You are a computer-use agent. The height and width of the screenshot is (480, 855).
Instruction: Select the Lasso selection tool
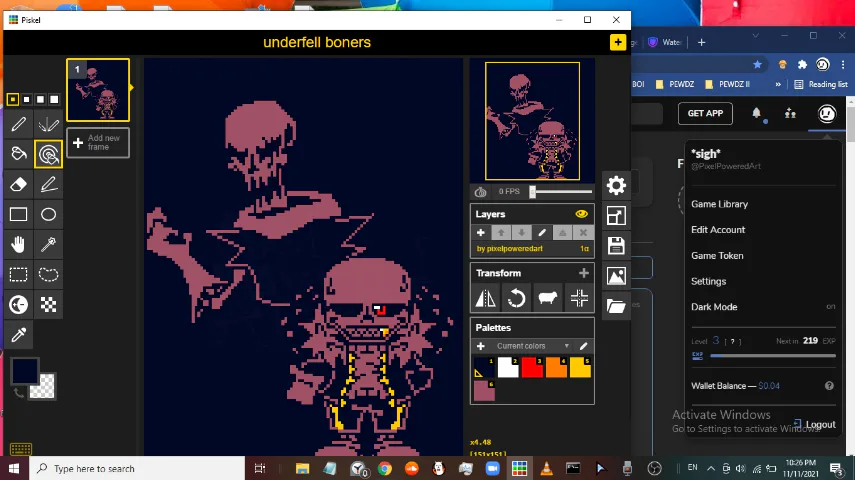click(49, 274)
